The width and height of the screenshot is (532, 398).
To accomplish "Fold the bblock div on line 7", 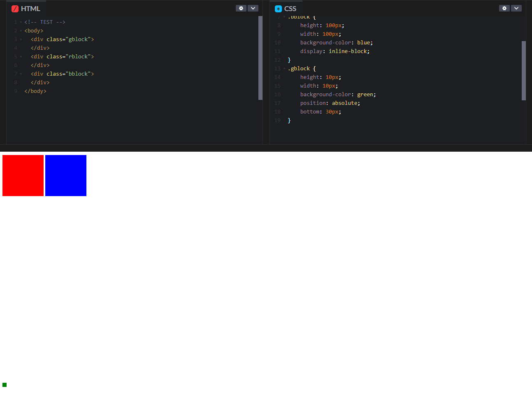I will [x=21, y=74].
